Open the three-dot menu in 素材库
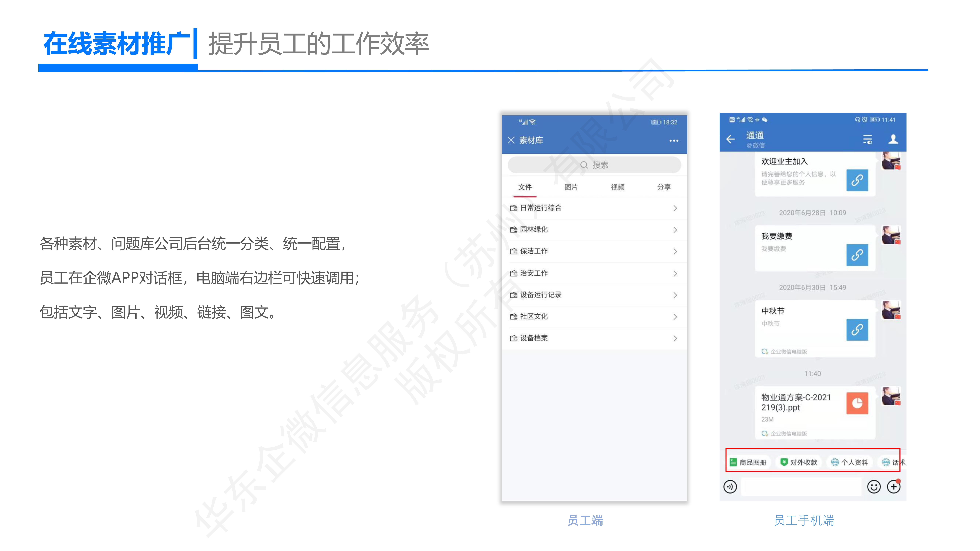980x551 pixels. (x=674, y=141)
